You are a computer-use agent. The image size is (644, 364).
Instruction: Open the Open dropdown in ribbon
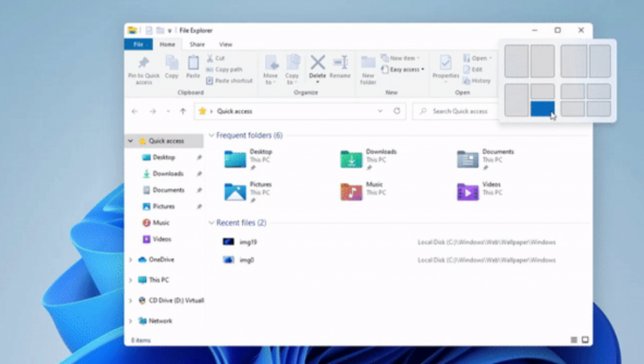[x=477, y=59]
